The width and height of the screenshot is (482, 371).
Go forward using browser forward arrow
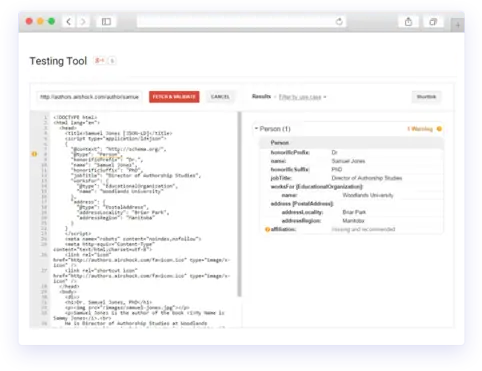point(83,22)
